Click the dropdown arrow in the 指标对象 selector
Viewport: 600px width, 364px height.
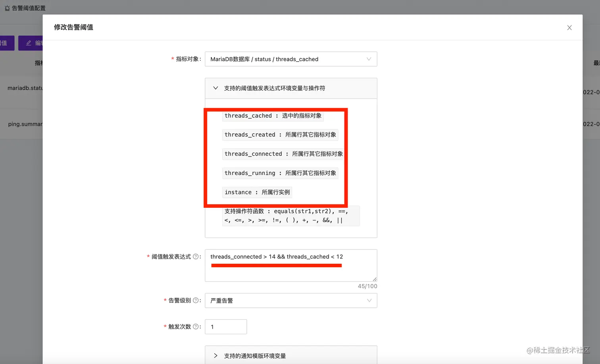coord(369,59)
